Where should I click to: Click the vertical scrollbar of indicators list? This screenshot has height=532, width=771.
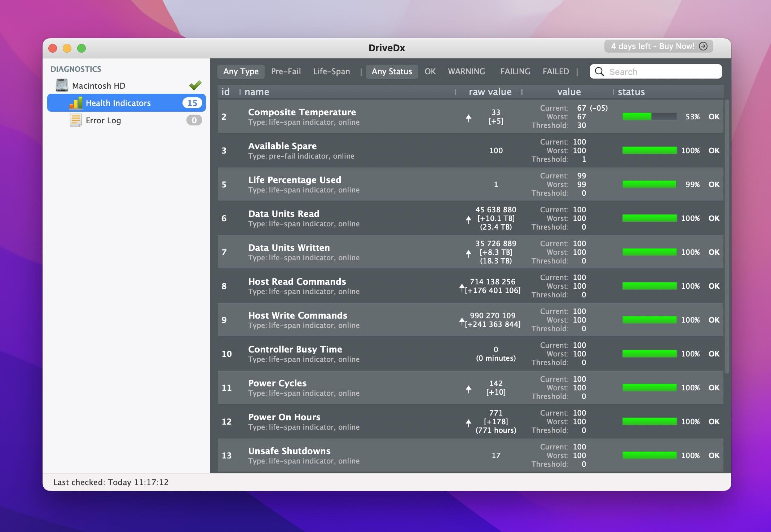coord(727,236)
